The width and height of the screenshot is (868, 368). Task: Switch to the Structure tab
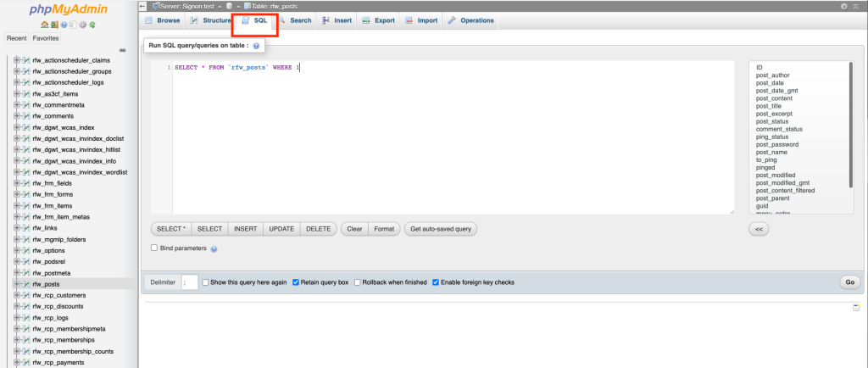point(210,20)
